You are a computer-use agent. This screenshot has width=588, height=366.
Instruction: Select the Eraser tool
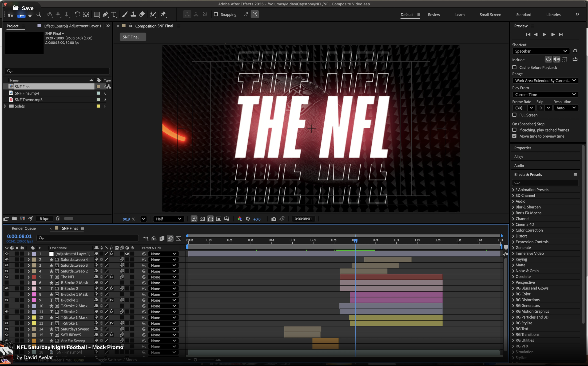142,15
